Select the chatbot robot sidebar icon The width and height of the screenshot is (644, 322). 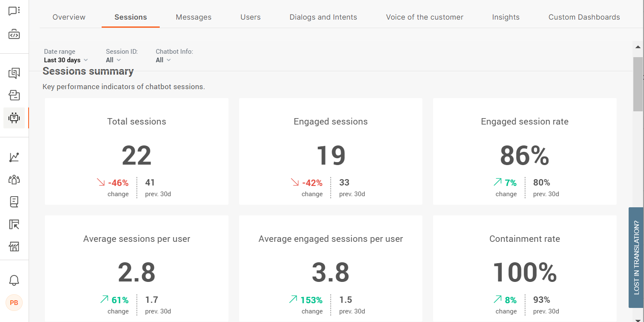14,118
